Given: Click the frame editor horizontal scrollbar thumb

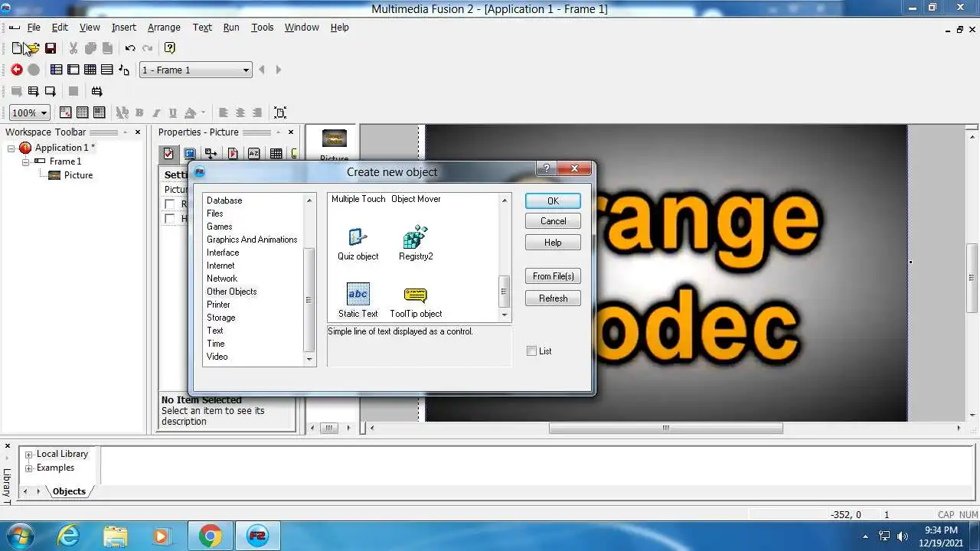Looking at the screenshot, I should tap(665, 428).
